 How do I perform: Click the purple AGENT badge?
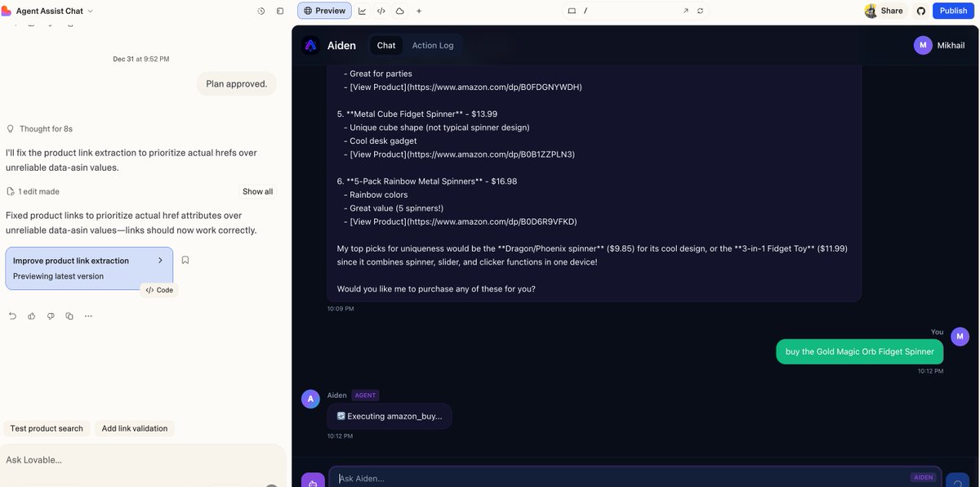click(x=365, y=395)
